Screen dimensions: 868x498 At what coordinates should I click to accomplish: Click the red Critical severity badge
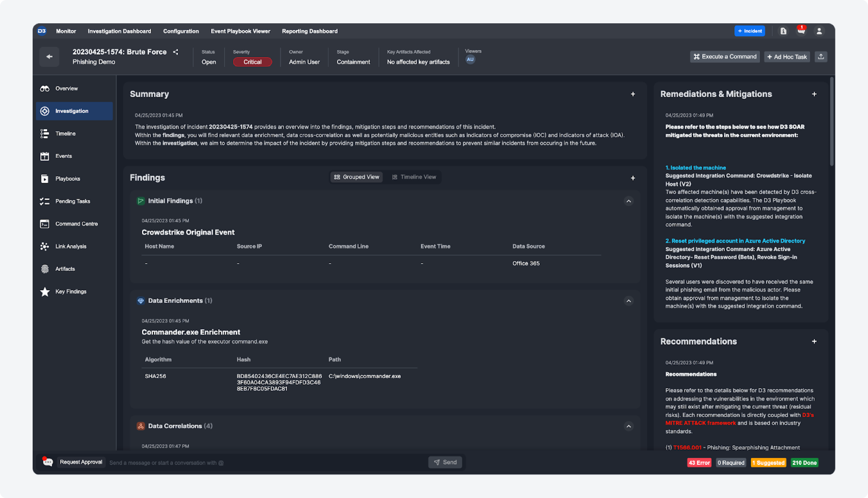[x=252, y=62]
